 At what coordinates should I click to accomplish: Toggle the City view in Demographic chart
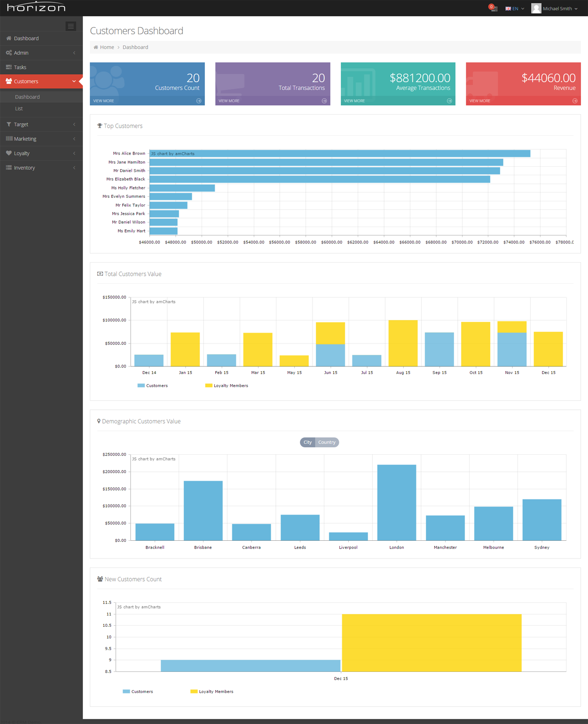[x=307, y=442]
